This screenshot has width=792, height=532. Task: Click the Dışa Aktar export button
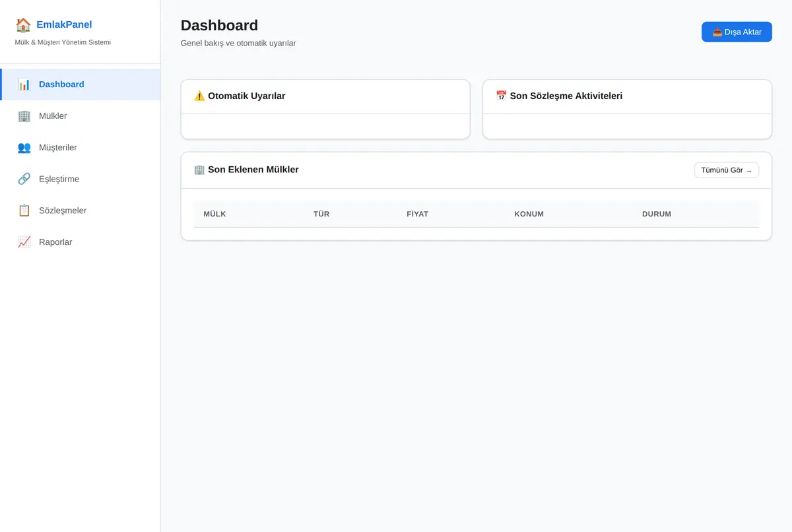[x=737, y=32]
